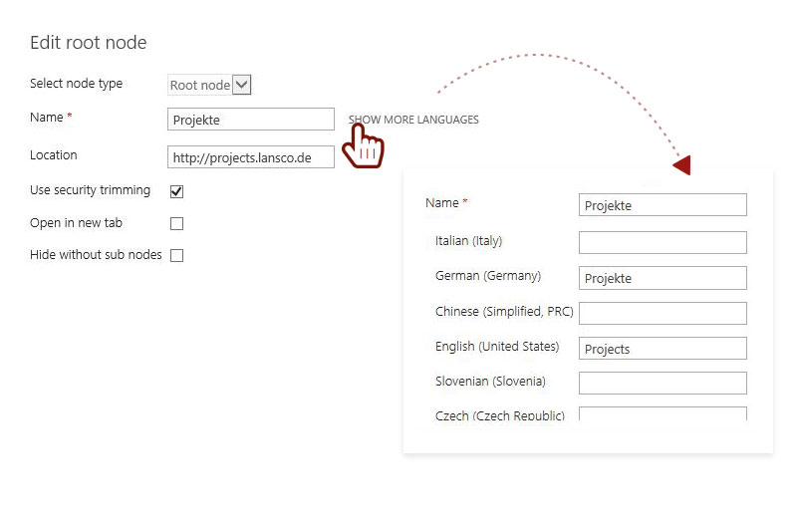Click the Slovenian (Slovenia) name field
This screenshot has height=532, width=797.
[663, 384]
